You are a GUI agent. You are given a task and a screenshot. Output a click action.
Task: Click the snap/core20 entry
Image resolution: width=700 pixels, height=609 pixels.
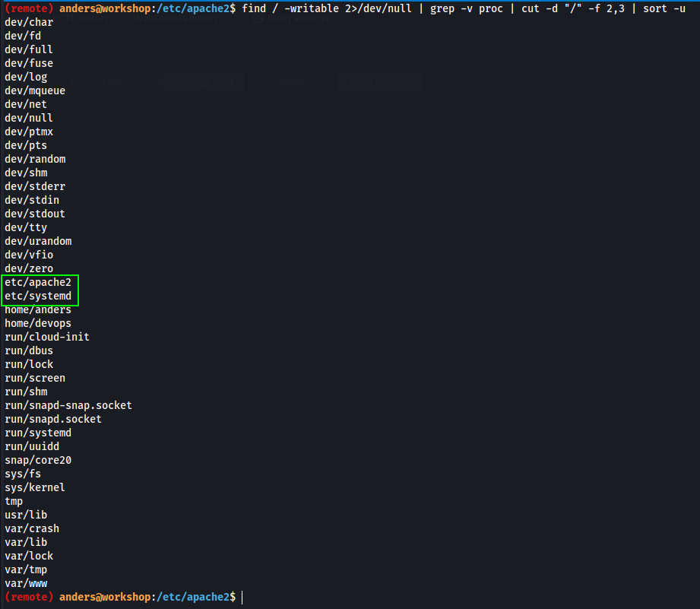[x=38, y=460]
